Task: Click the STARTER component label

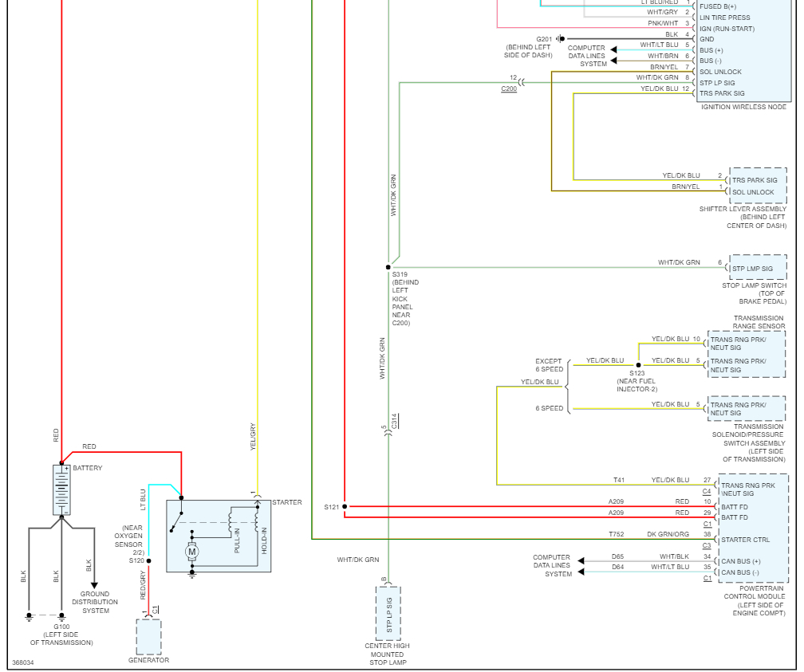Action: pos(287,502)
